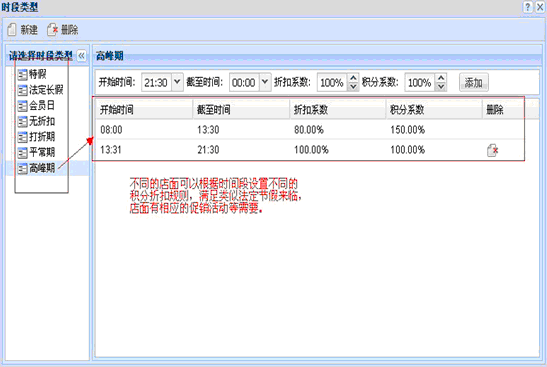Screen dimensions: 547x367
Task: Delete the 13:31 row using its delete icon
Action: (x=492, y=150)
